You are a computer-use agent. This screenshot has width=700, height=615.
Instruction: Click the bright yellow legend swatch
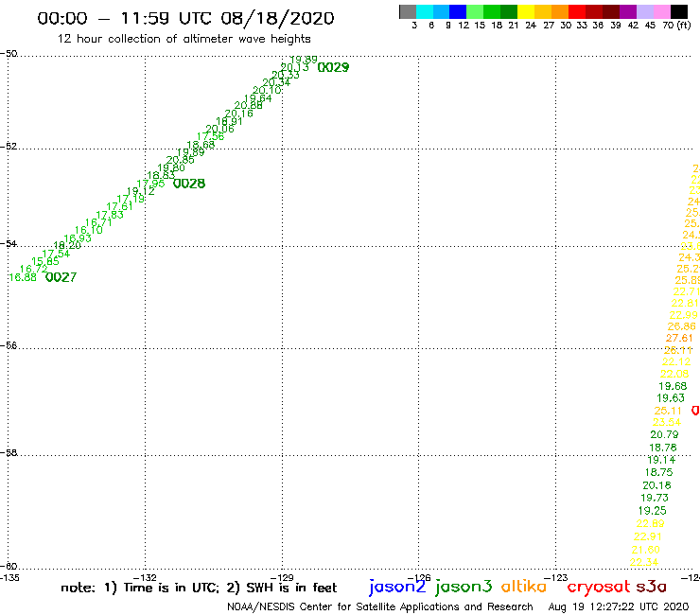coord(526,11)
